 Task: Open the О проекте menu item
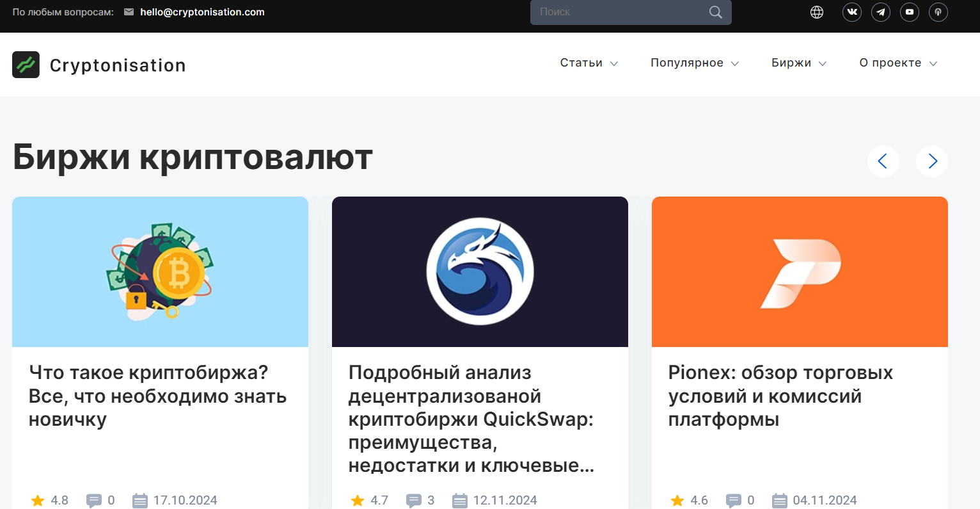click(x=890, y=63)
